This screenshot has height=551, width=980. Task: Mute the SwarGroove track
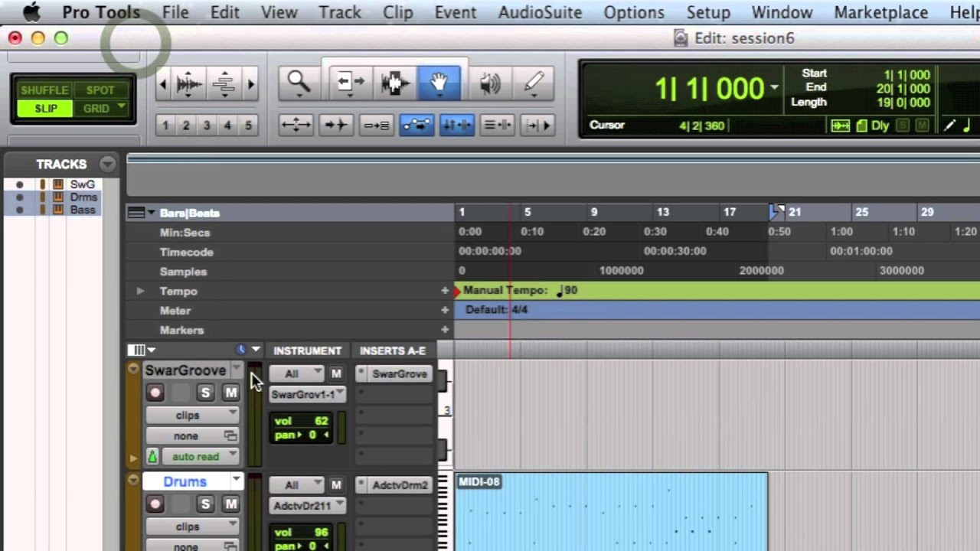(x=230, y=393)
